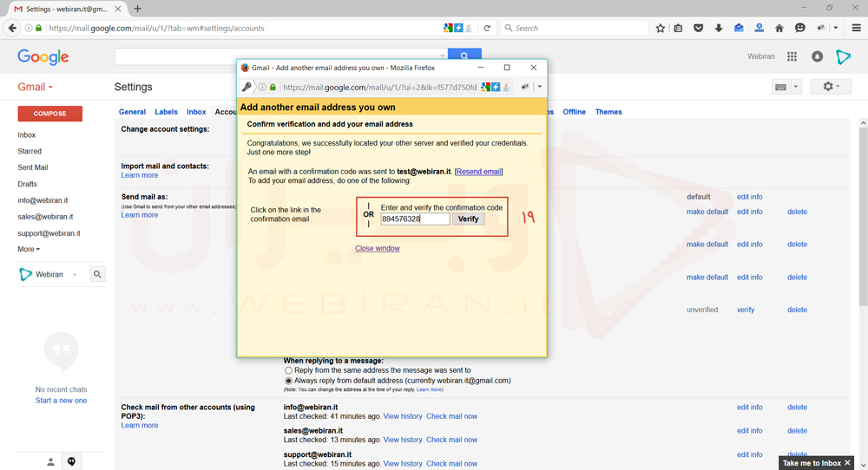The width and height of the screenshot is (868, 470).
Task: Click the bookmarks list clipboard icon
Action: click(x=678, y=29)
